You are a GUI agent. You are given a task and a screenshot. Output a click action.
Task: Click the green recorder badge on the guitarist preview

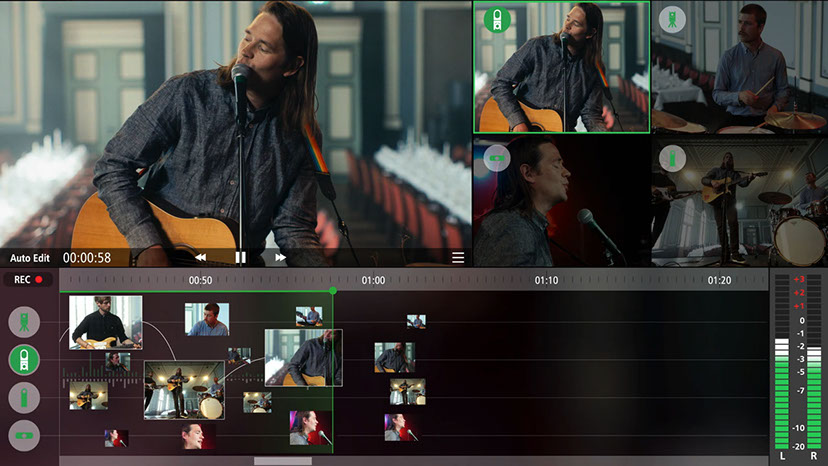[x=495, y=19]
